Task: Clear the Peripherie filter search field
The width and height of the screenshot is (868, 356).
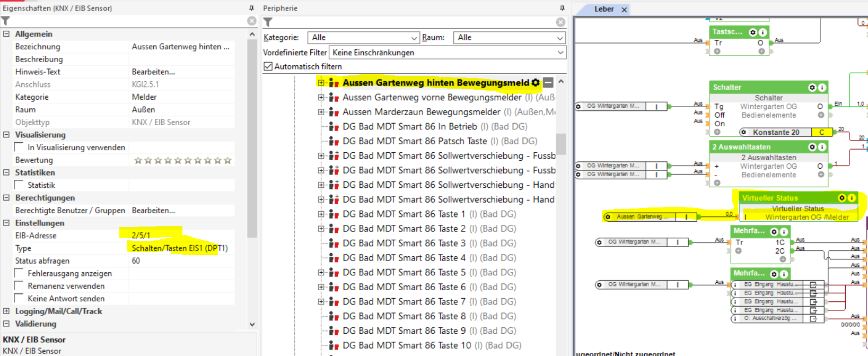Action: coord(560,22)
